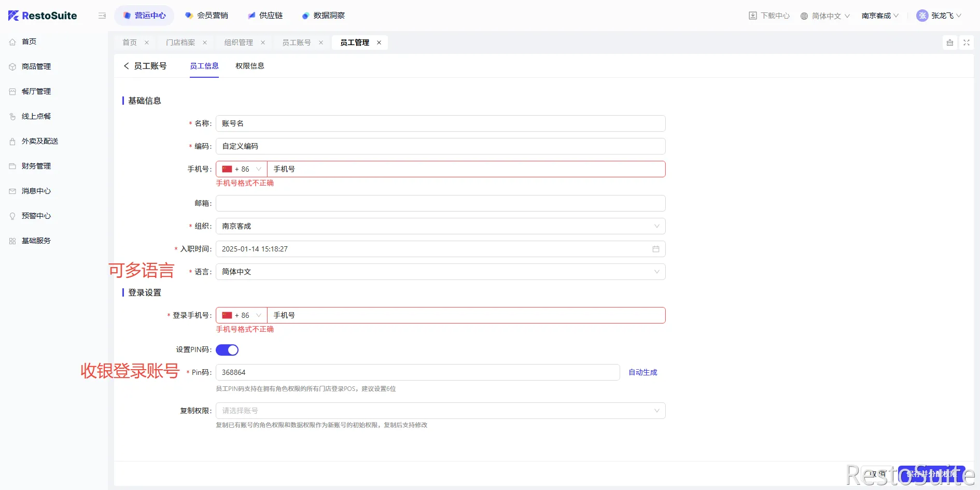The width and height of the screenshot is (980, 490).
Task: Switch to 首页 page tab
Action: (130, 43)
